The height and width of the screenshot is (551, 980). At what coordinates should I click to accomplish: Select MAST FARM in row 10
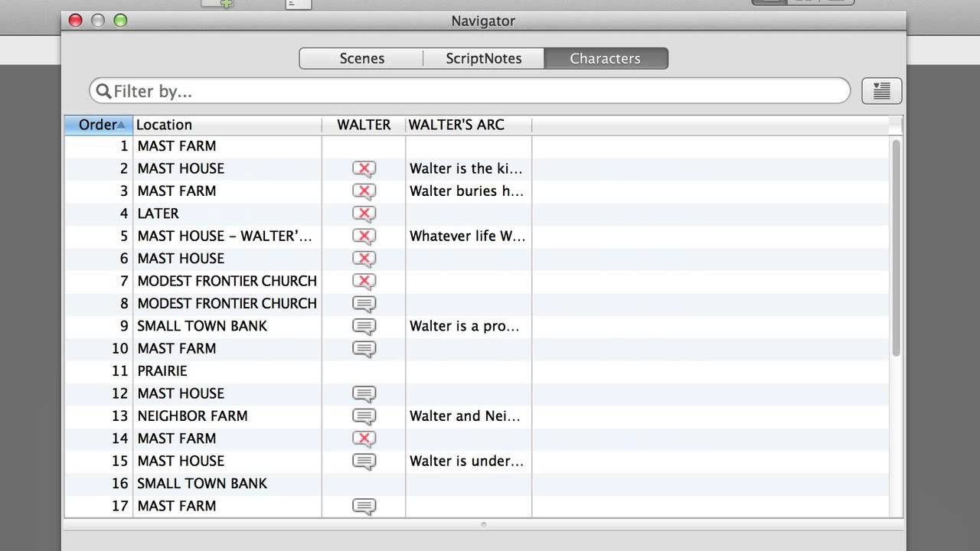click(x=177, y=348)
